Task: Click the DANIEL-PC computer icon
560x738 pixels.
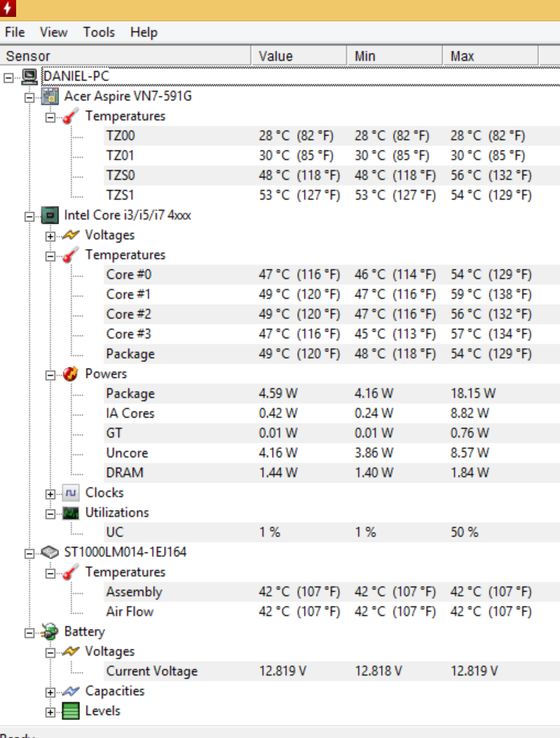Action: (30, 76)
